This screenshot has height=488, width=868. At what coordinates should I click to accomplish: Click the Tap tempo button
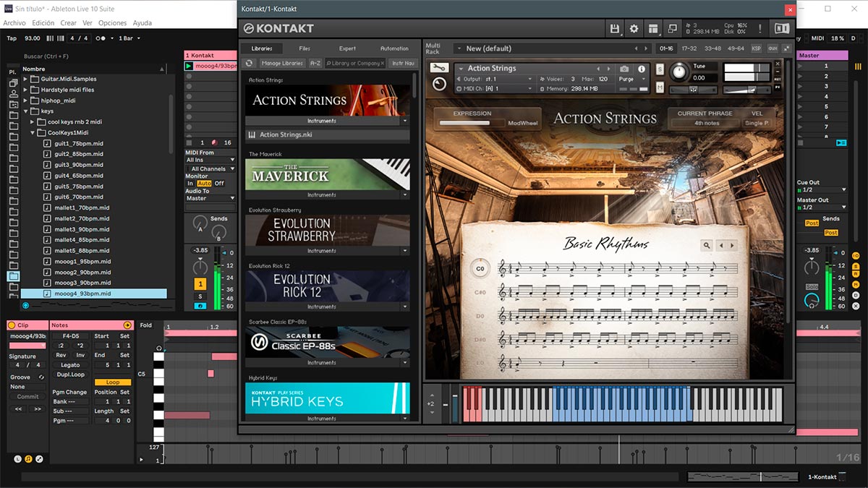point(12,38)
